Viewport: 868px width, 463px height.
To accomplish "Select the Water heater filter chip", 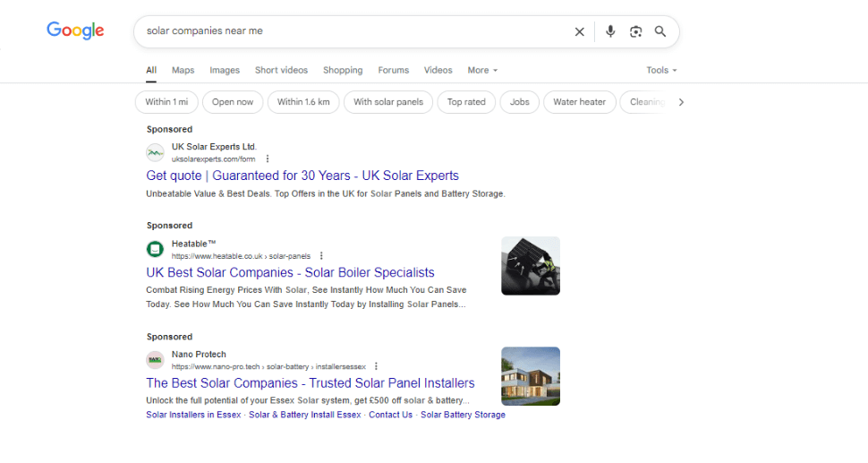I will tap(580, 102).
